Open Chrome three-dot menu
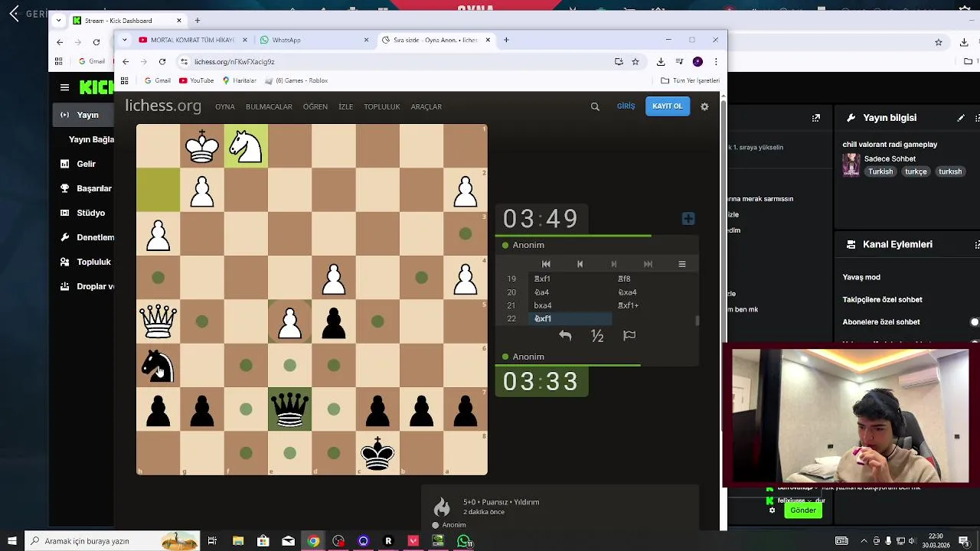This screenshot has width=980, height=551. click(716, 61)
